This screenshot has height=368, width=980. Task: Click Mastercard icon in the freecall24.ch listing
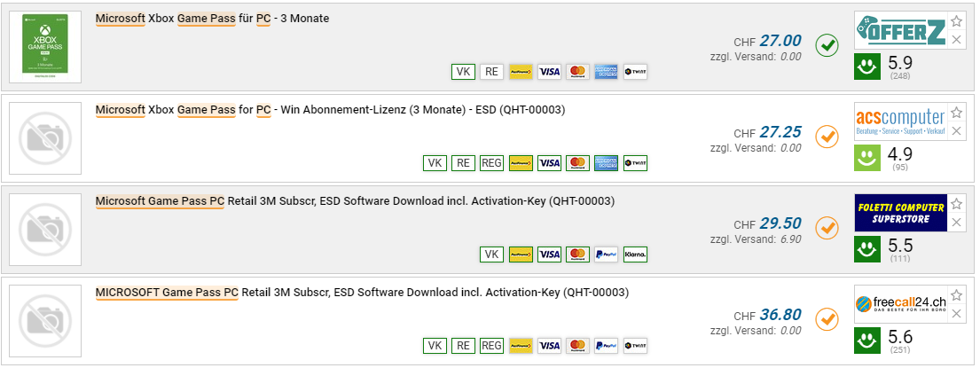tap(577, 346)
